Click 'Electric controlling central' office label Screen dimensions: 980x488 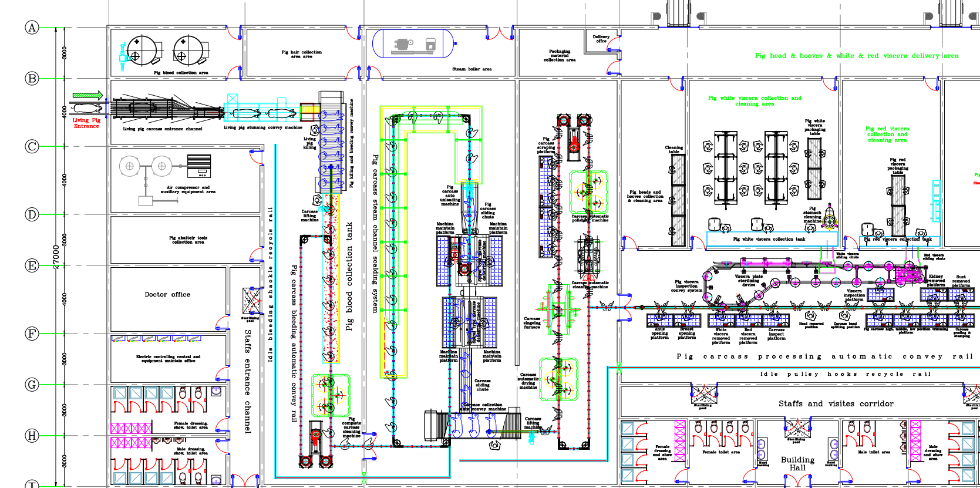pyautogui.click(x=168, y=358)
